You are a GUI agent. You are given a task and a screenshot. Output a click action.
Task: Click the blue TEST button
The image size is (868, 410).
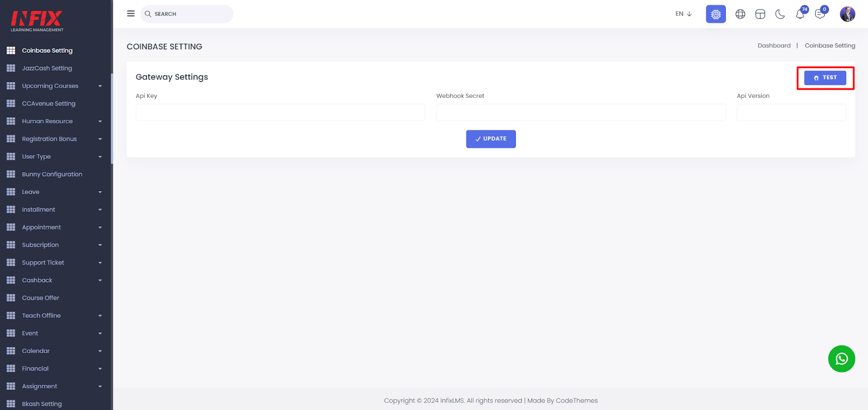[825, 78]
